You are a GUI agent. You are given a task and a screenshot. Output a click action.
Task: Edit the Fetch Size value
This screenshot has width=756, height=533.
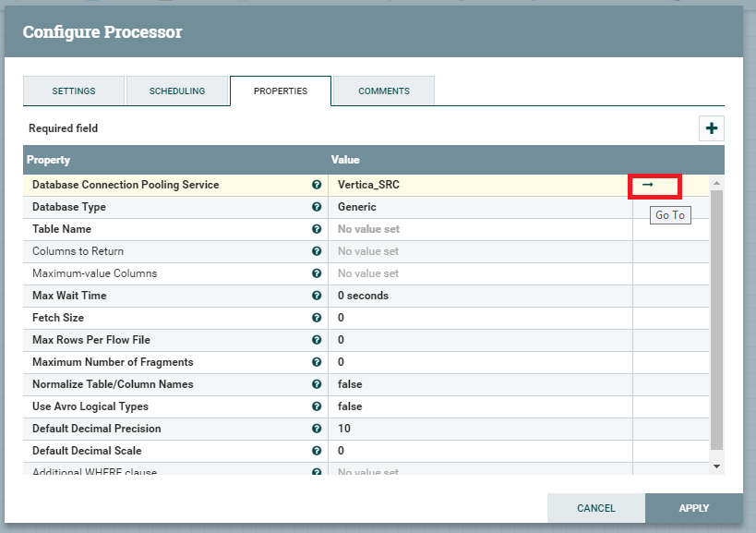pyautogui.click(x=480, y=318)
